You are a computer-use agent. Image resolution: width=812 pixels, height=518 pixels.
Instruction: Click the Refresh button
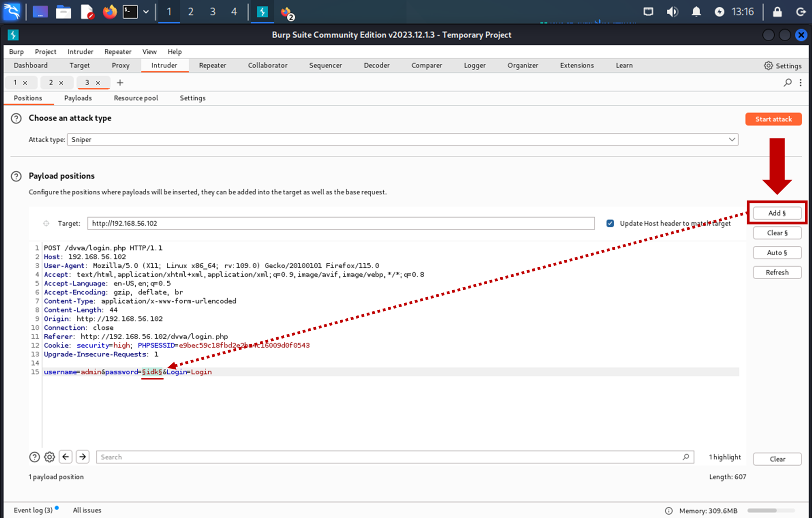(777, 272)
